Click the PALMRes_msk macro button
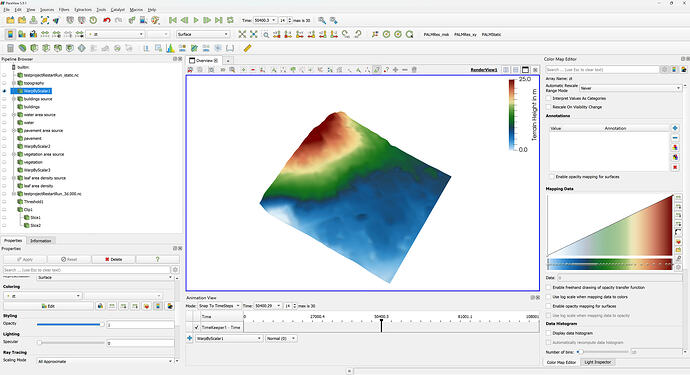The height and width of the screenshot is (375, 690). click(x=436, y=34)
